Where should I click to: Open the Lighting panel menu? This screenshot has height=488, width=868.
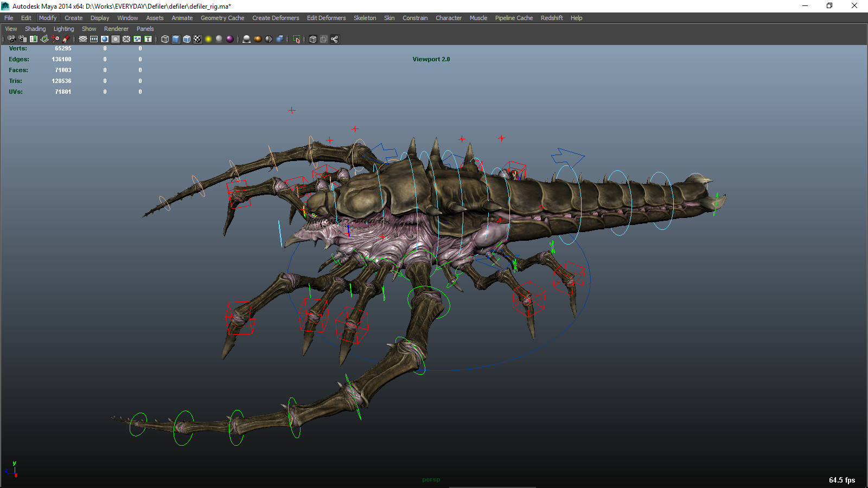(63, 28)
